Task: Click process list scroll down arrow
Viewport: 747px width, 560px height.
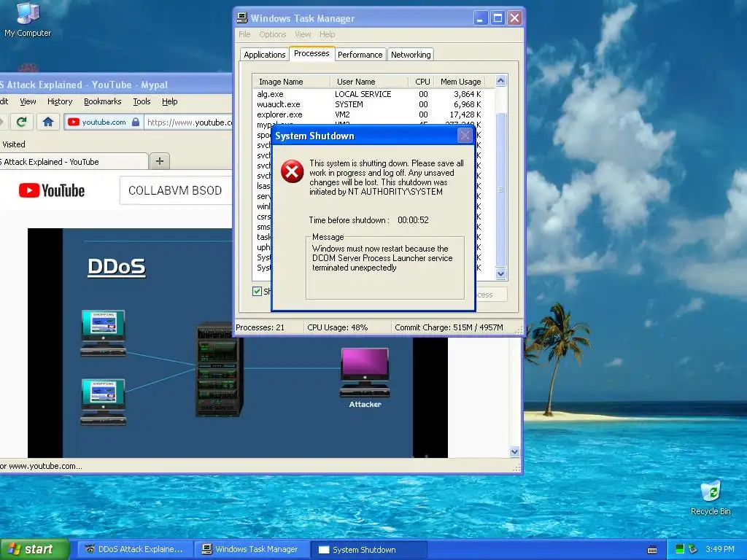Action: point(500,274)
